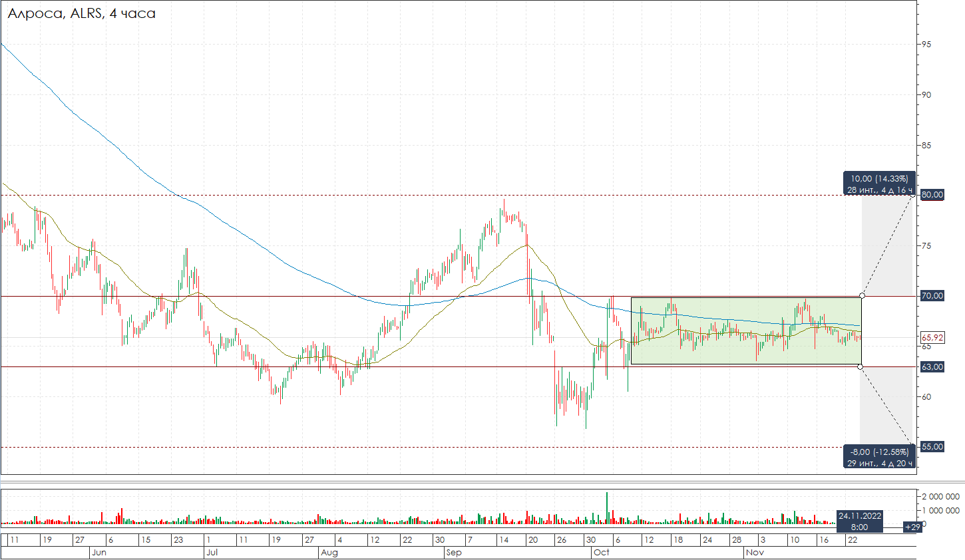Click the 60 price axis label
Screen dimensions: 965x560
click(x=926, y=397)
